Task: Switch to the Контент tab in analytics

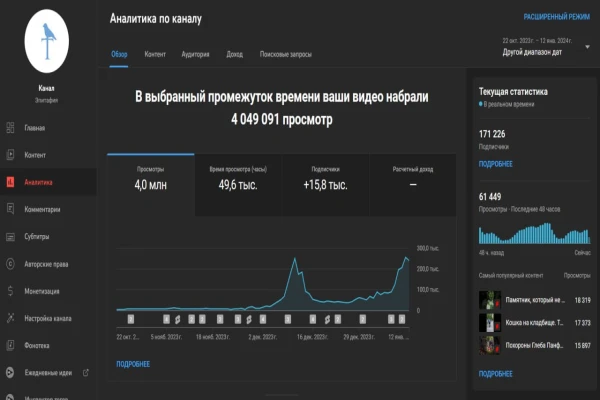Action: (155, 54)
